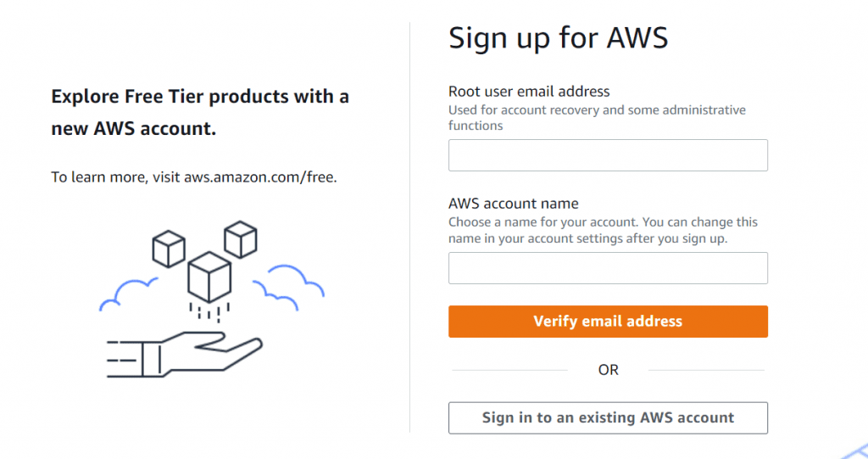Open Sign in to an existing AWS account

608,417
